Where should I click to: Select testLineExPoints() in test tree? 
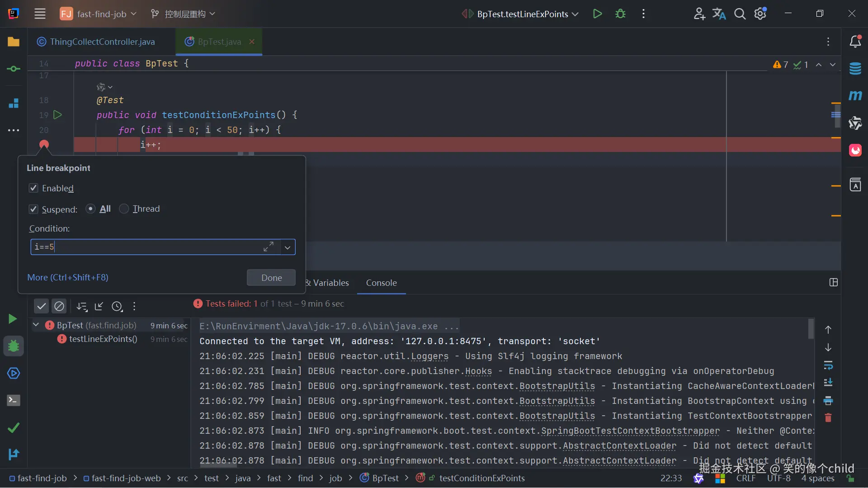pyautogui.click(x=103, y=339)
